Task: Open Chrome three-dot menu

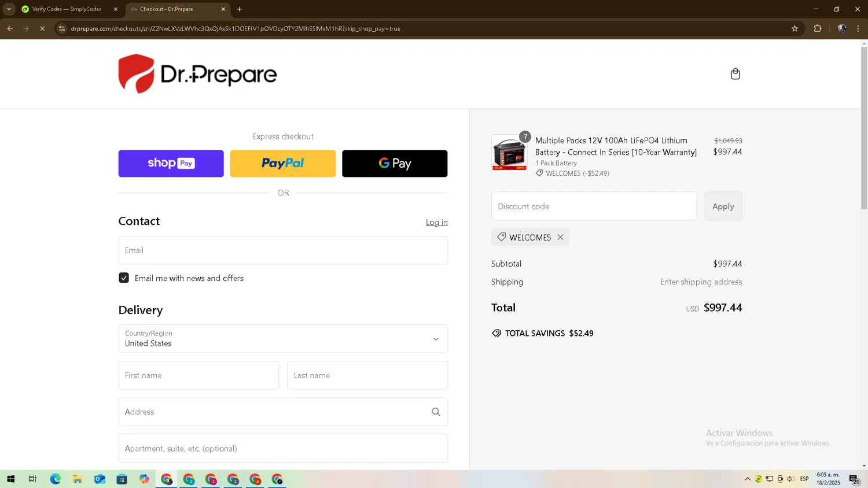Action: coord(858,28)
